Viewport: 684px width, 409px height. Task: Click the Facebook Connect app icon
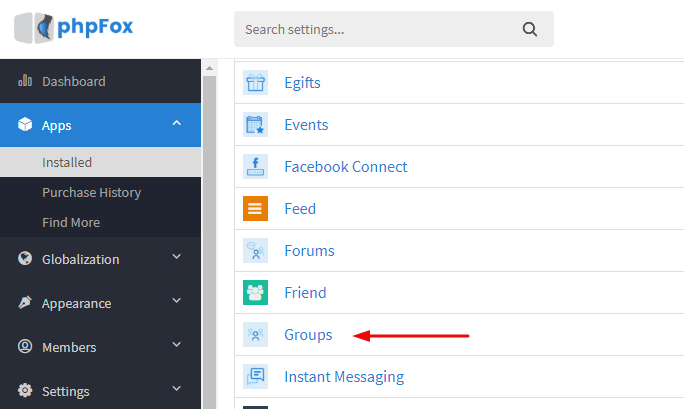point(255,167)
